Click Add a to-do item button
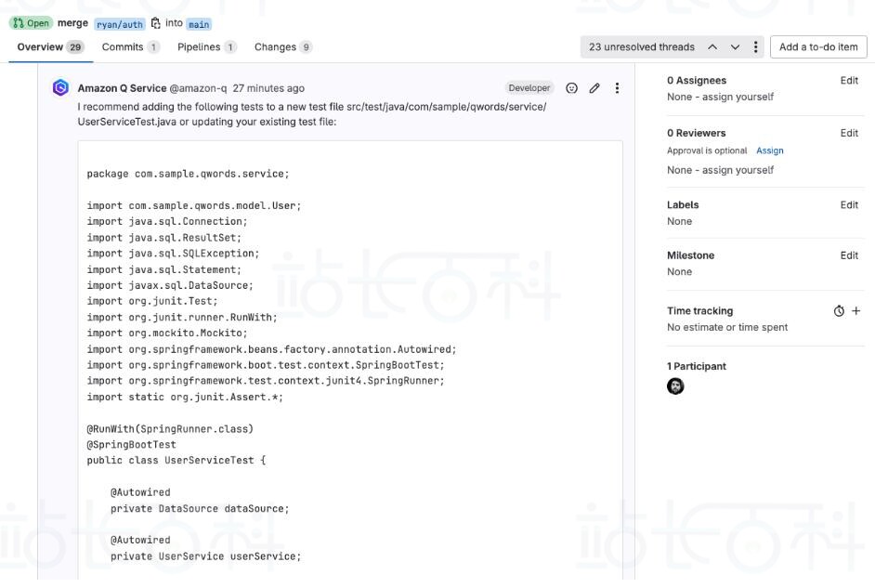This screenshot has height=588, width=875. 817,47
